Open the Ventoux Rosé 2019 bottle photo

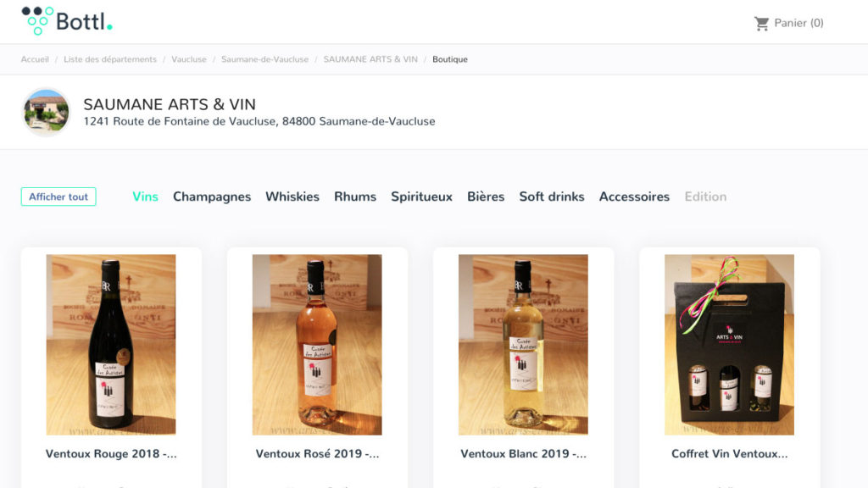click(x=317, y=345)
